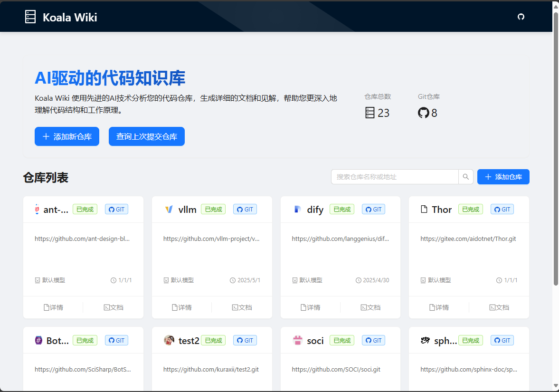Click the SOCI soci.git URL text
Image resolution: width=559 pixels, height=392 pixels.
336,370
